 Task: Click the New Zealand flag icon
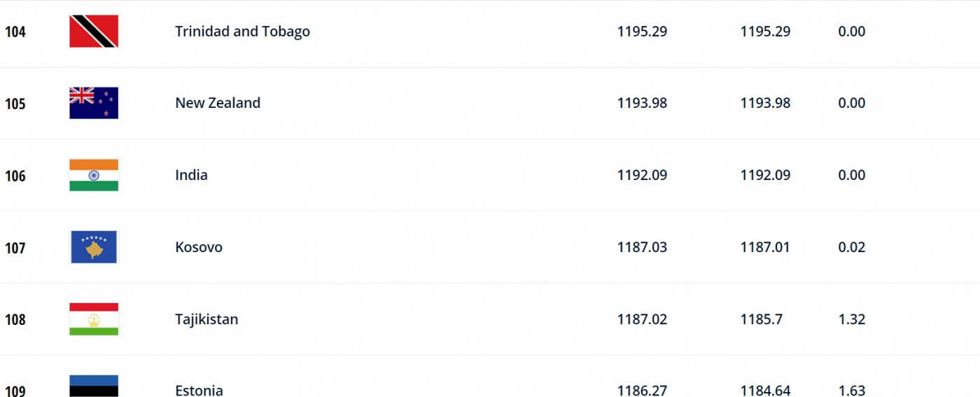click(94, 103)
